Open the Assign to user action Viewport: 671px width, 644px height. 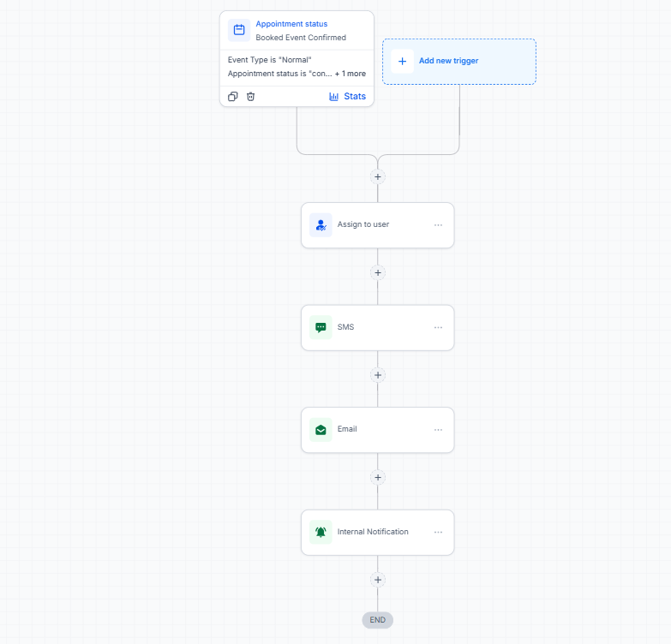(x=377, y=225)
